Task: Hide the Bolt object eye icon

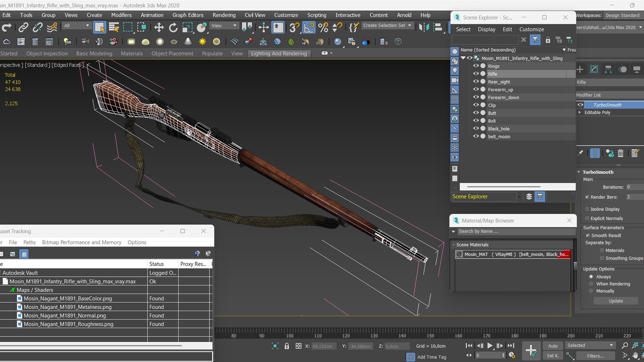Action: point(476,121)
